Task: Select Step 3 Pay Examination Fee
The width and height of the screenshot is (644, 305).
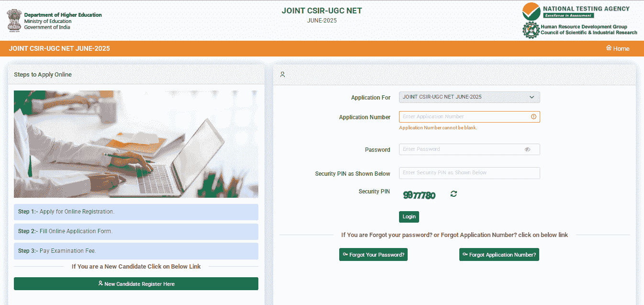Action: [136, 251]
